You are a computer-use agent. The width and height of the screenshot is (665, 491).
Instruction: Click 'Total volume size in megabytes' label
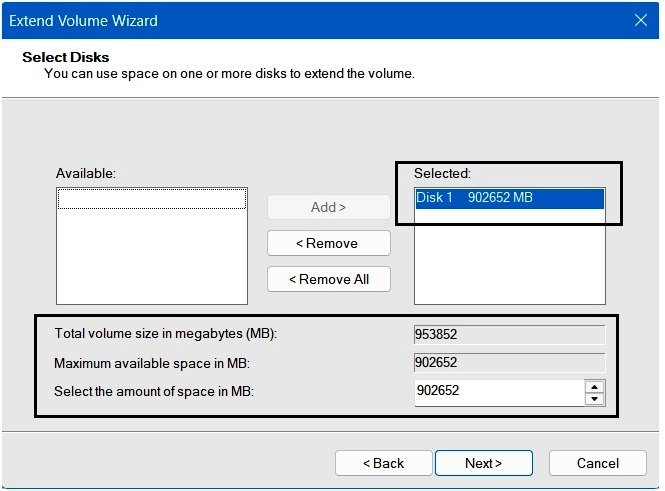165,333
